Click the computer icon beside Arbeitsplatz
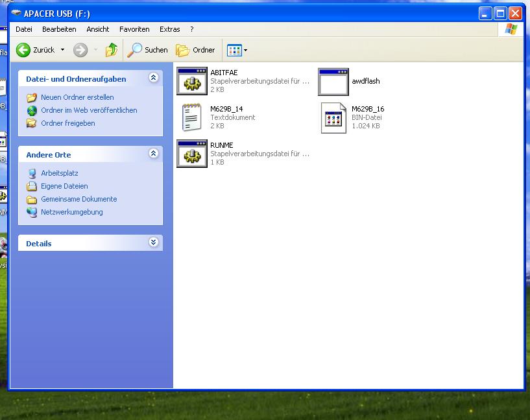Image resolution: width=530 pixels, height=420 pixels. pyautogui.click(x=32, y=173)
